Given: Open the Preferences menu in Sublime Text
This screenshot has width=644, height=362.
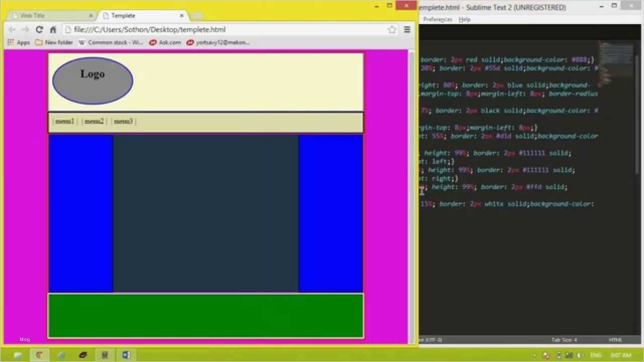Looking at the screenshot, I should pos(437,20).
